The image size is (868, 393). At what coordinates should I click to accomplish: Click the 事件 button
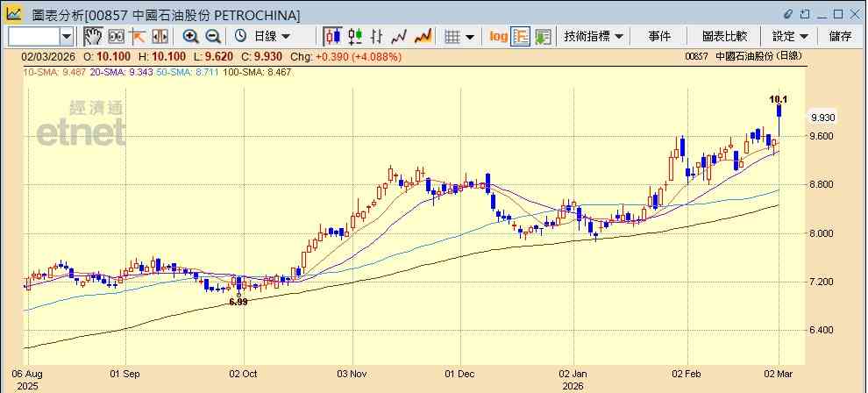point(659,37)
